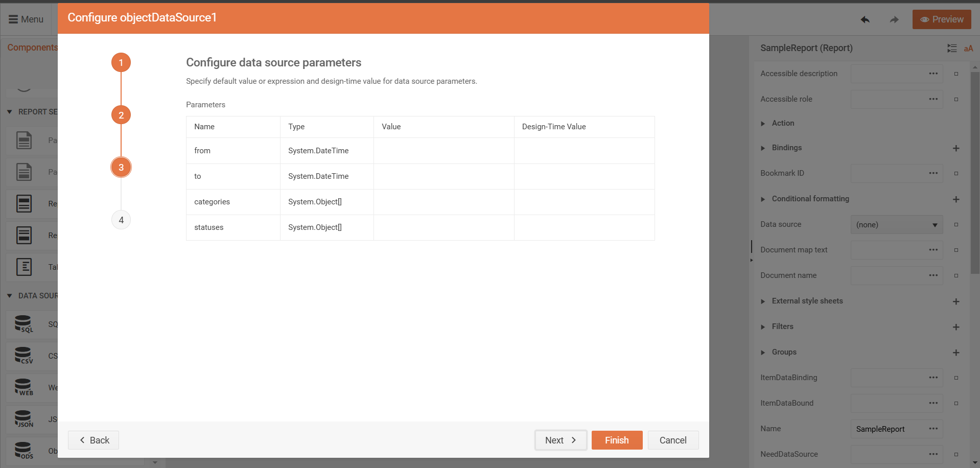Click square marker beside Accessible description

(956, 74)
